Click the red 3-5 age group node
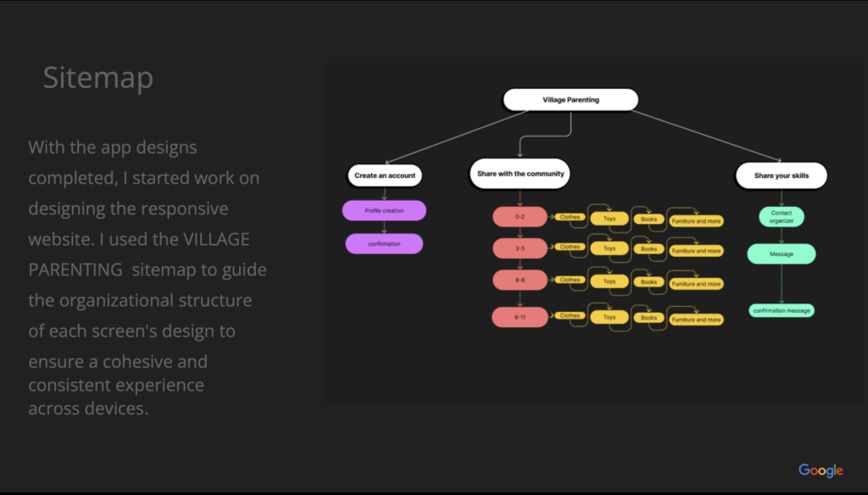The height and width of the screenshot is (495, 868). click(x=520, y=248)
